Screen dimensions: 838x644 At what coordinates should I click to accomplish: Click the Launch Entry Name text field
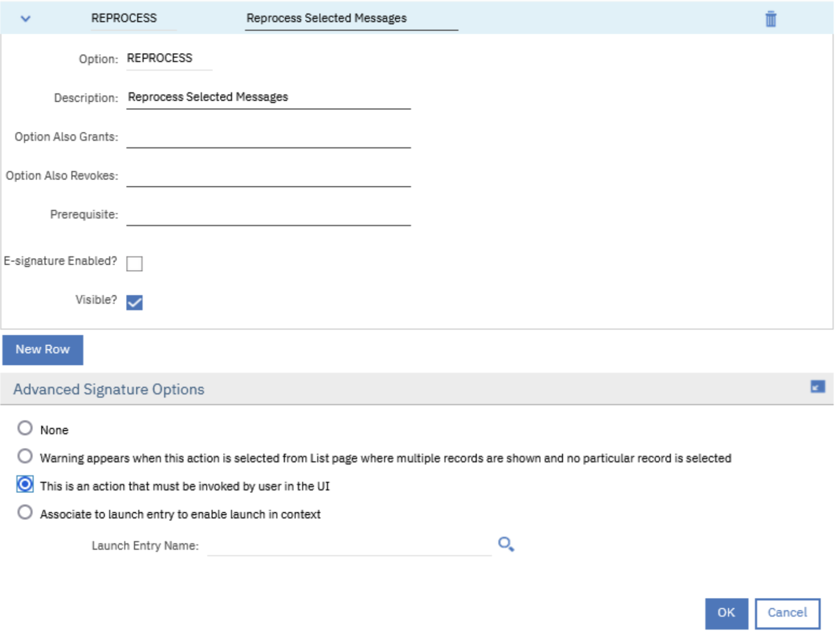coord(348,546)
